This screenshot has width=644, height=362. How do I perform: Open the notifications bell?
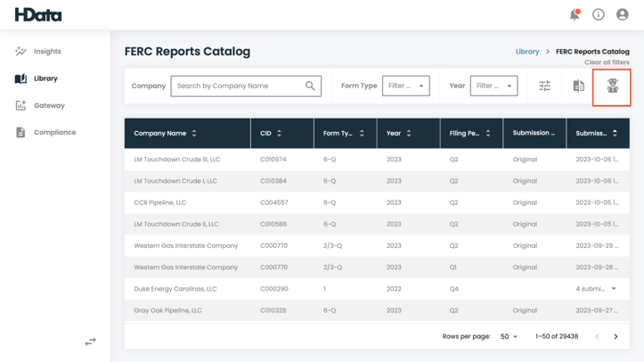tap(575, 15)
